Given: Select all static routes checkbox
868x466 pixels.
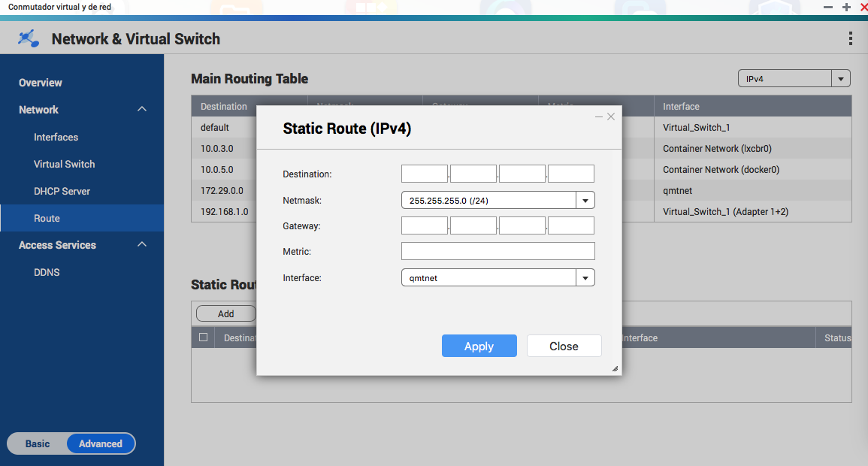Looking at the screenshot, I should tap(203, 337).
